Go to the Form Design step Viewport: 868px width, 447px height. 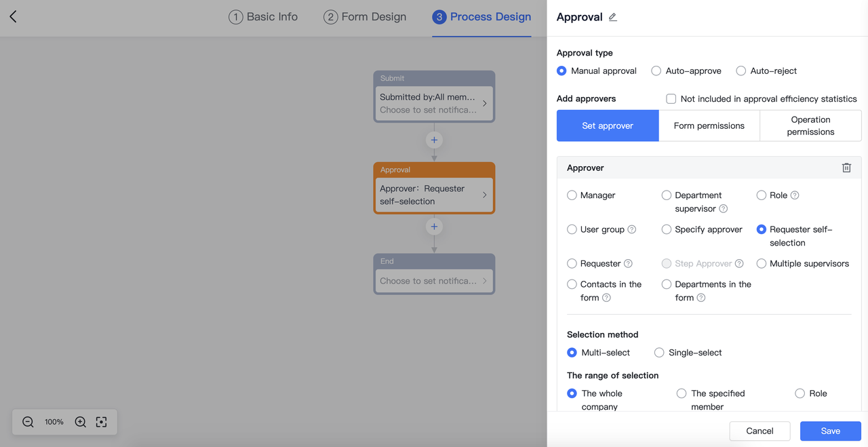tap(365, 17)
